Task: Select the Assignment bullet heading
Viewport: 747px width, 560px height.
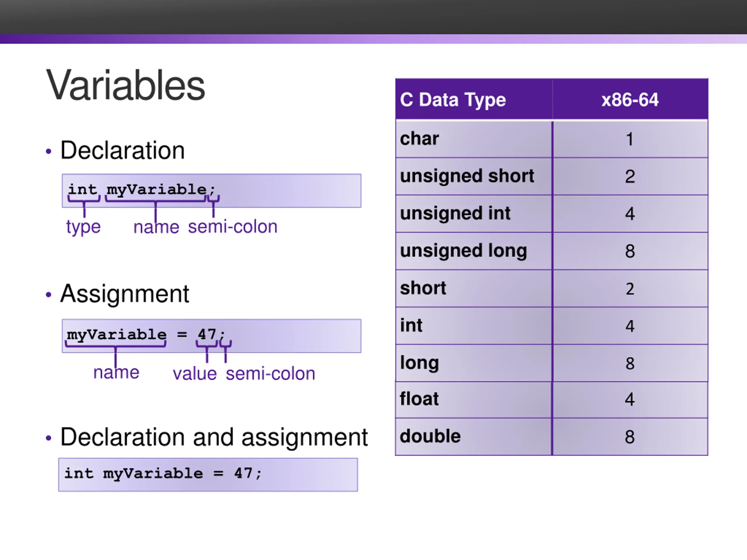Action: tap(125, 294)
